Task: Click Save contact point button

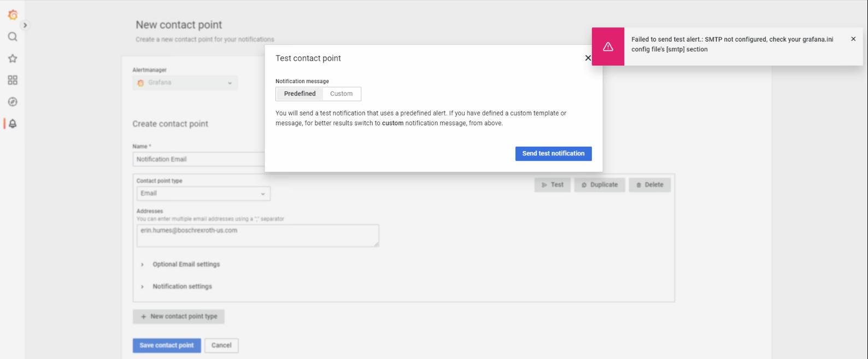Action: tap(167, 345)
